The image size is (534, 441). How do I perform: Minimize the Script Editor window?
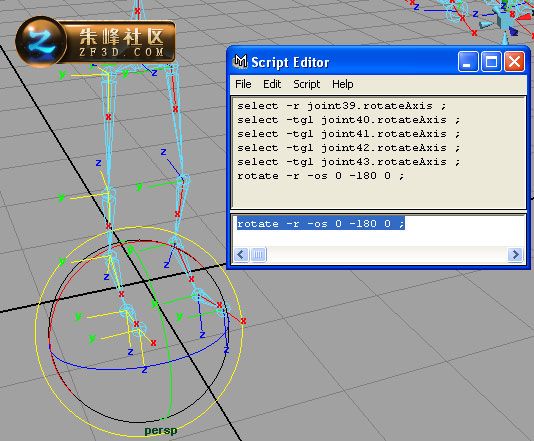tap(468, 62)
